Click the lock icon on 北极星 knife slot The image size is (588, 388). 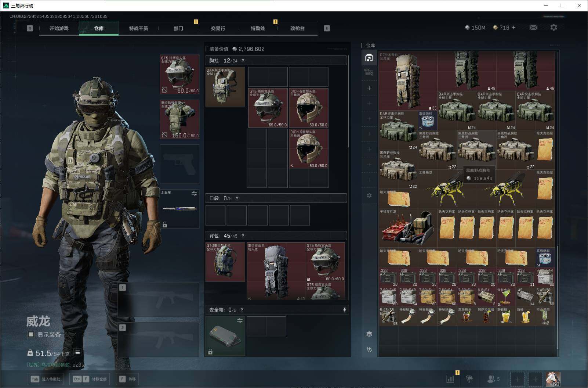(165, 224)
